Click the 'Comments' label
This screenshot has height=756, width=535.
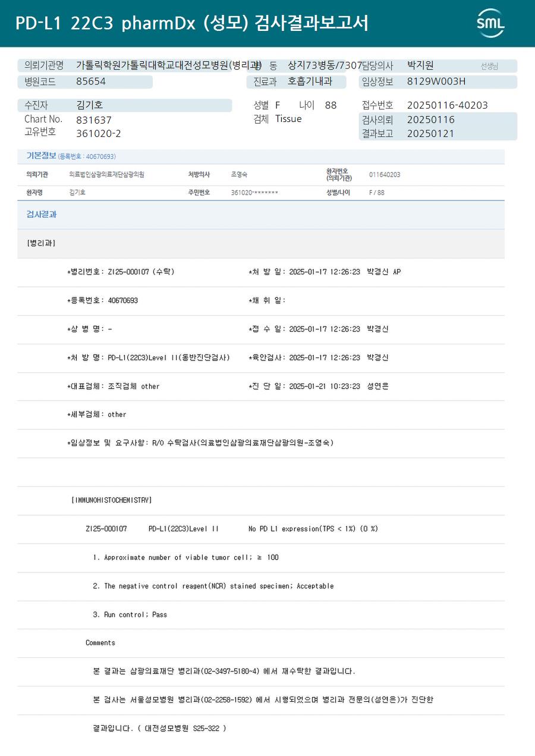pos(100,643)
